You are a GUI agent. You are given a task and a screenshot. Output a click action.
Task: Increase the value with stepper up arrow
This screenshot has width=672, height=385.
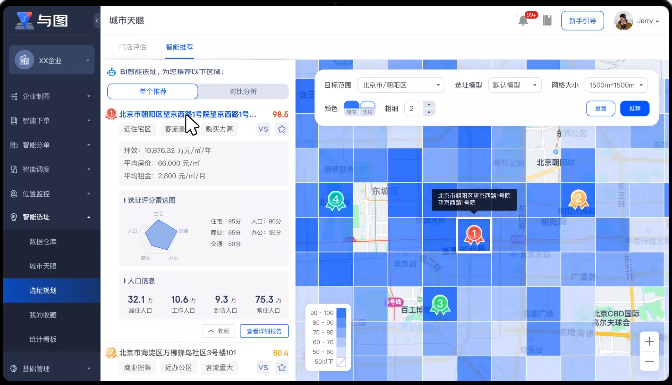coord(429,105)
